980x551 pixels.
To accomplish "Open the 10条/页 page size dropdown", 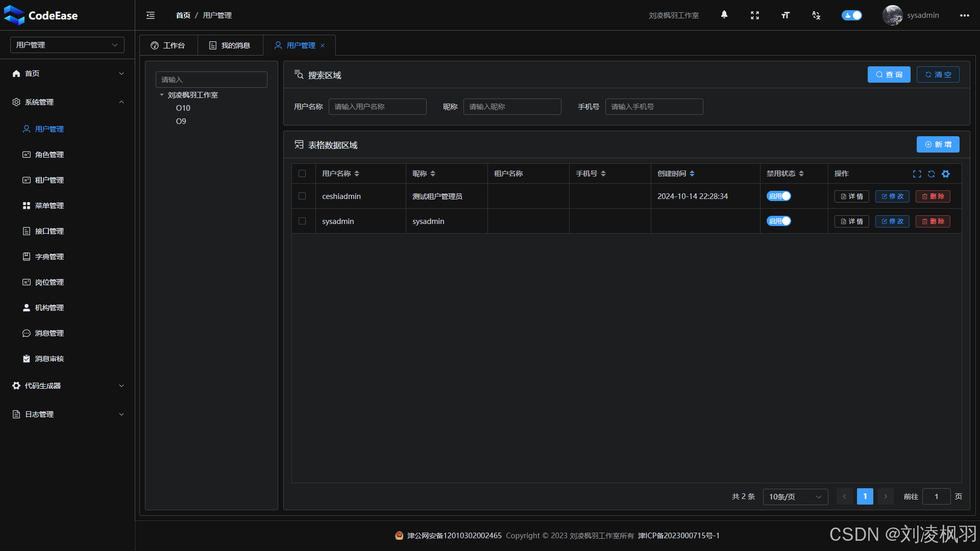I will click(795, 496).
